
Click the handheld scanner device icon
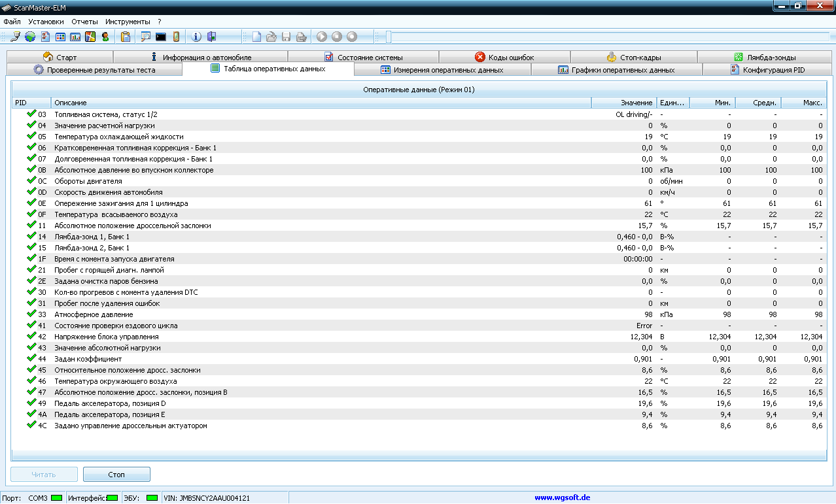176,37
